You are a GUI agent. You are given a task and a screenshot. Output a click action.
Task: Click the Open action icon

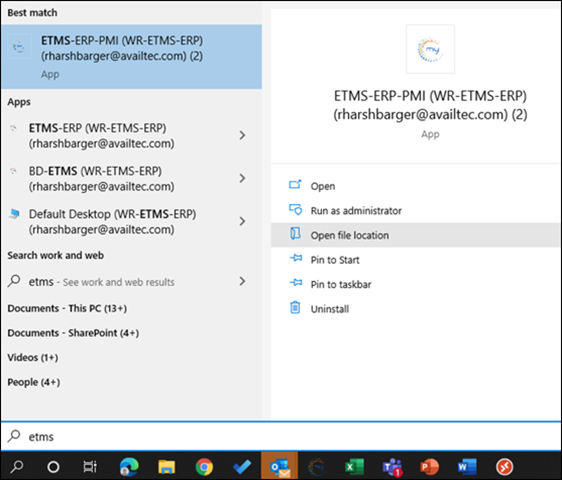click(295, 184)
